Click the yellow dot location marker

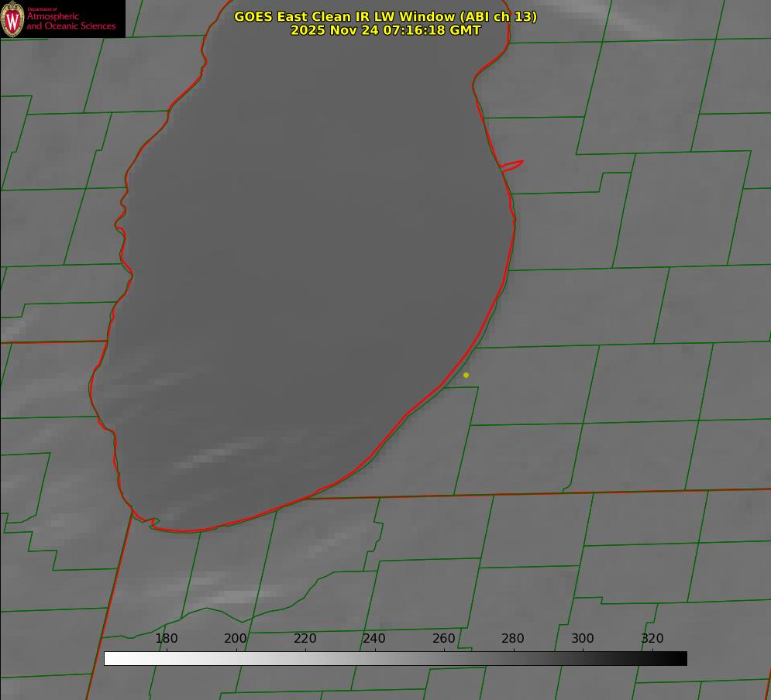tap(466, 375)
